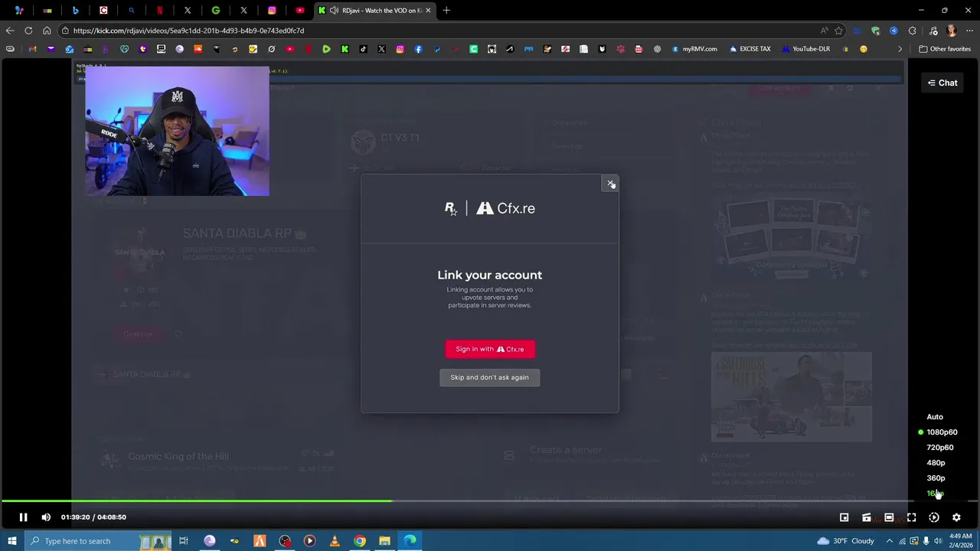The height and width of the screenshot is (551, 980).
Task: Open the playback speed control
Action: (934, 517)
